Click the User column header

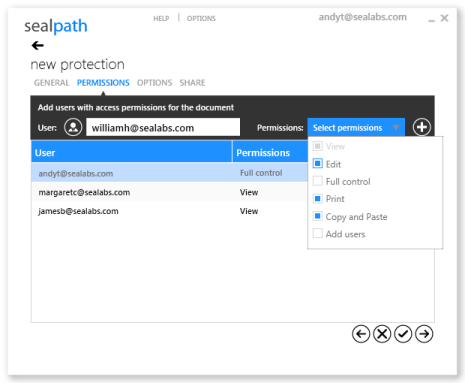click(132, 152)
